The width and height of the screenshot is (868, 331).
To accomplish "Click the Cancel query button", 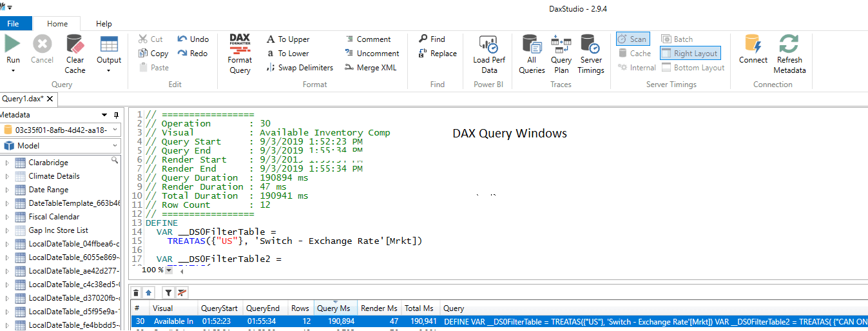I will (42, 49).
